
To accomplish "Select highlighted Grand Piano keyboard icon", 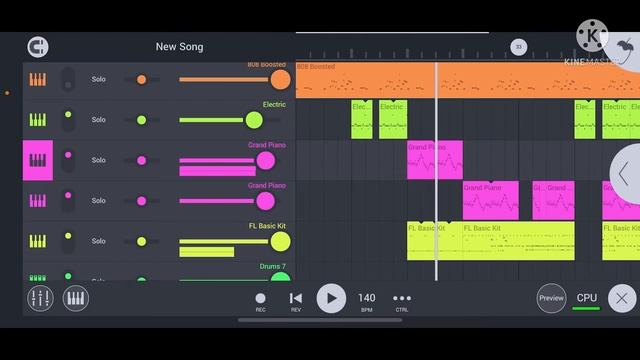I will coord(38,160).
